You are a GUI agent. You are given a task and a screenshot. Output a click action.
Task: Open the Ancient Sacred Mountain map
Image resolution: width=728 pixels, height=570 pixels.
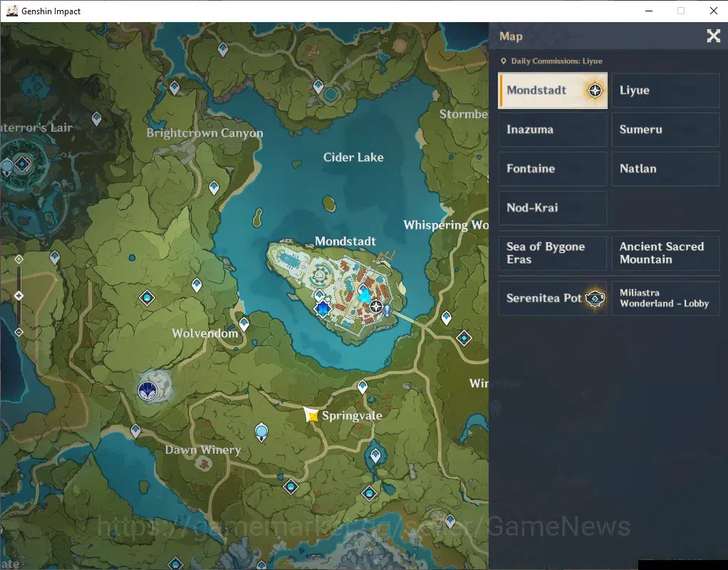[665, 253]
